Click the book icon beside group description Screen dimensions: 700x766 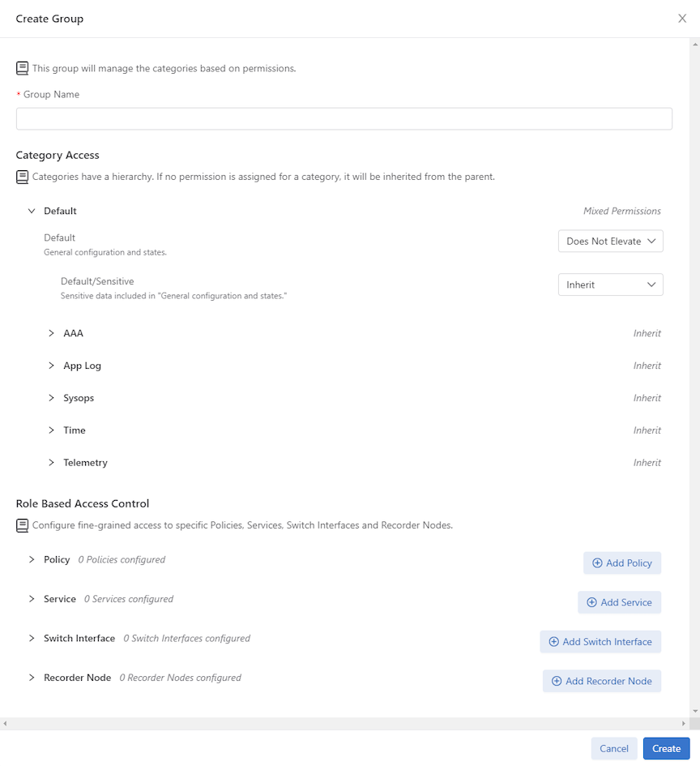click(22, 68)
